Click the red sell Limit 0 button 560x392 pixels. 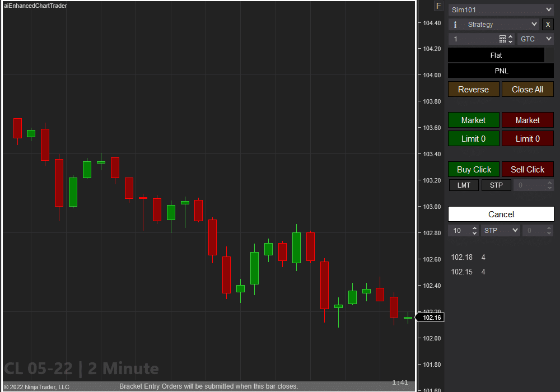point(528,138)
